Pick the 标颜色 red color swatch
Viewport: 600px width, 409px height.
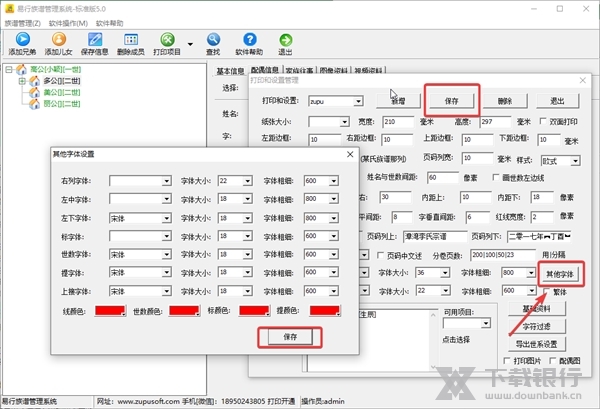254,311
